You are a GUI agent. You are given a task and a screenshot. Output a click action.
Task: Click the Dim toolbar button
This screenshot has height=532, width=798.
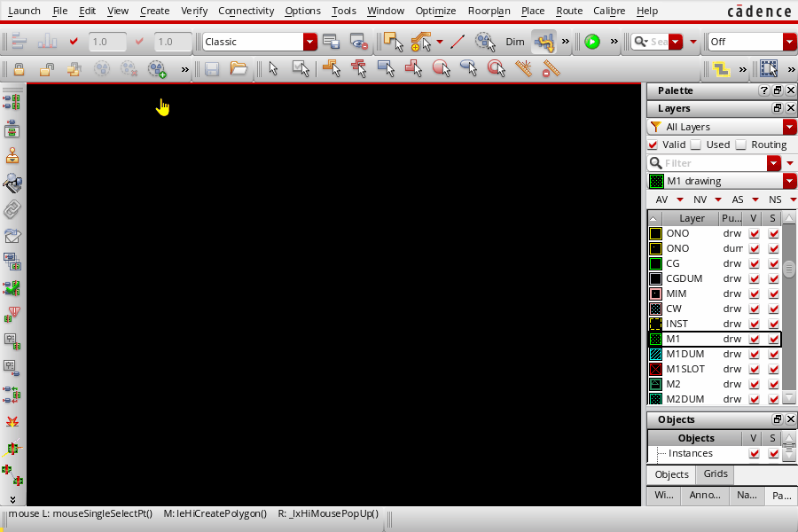pyautogui.click(x=514, y=42)
